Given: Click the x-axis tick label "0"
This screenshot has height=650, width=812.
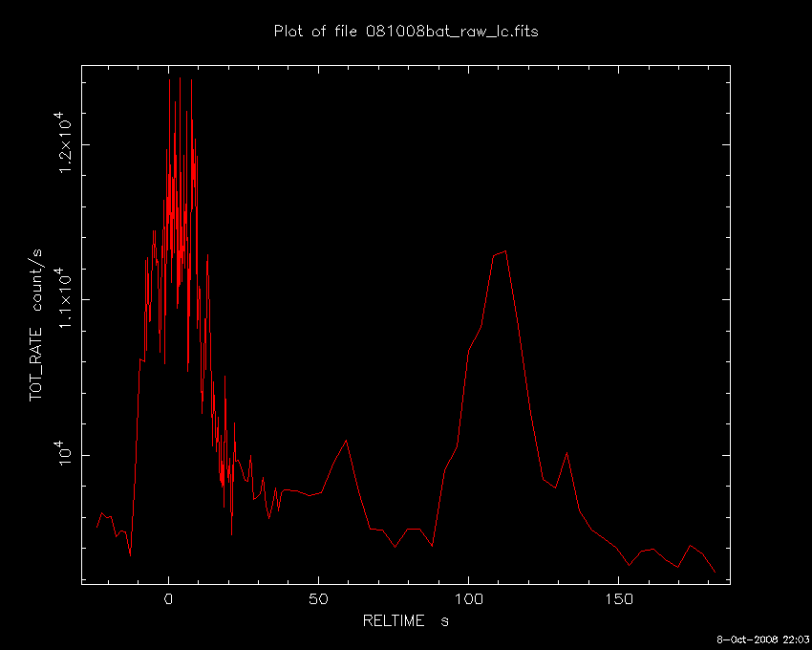Looking at the screenshot, I should click(x=168, y=599).
